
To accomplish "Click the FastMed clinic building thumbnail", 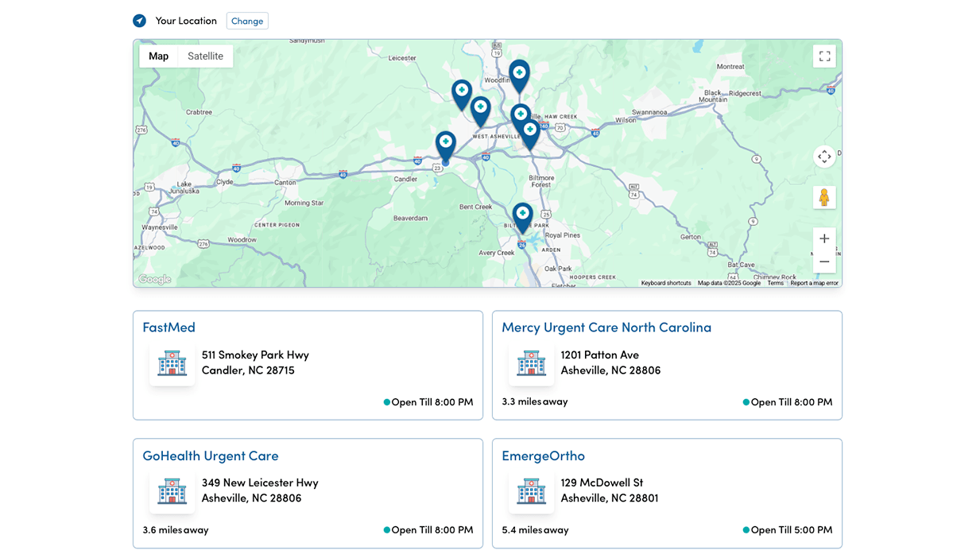I will tap(172, 363).
